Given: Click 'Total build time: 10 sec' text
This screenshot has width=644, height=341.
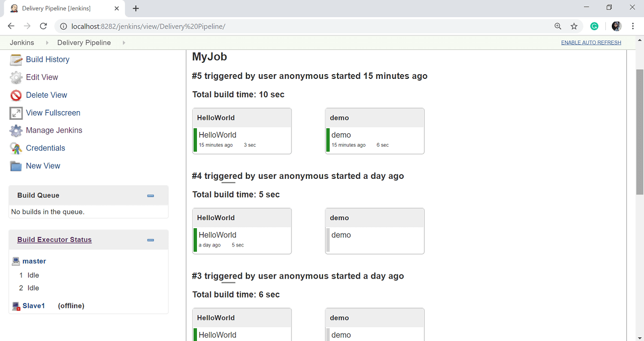Looking at the screenshot, I should click(238, 95).
